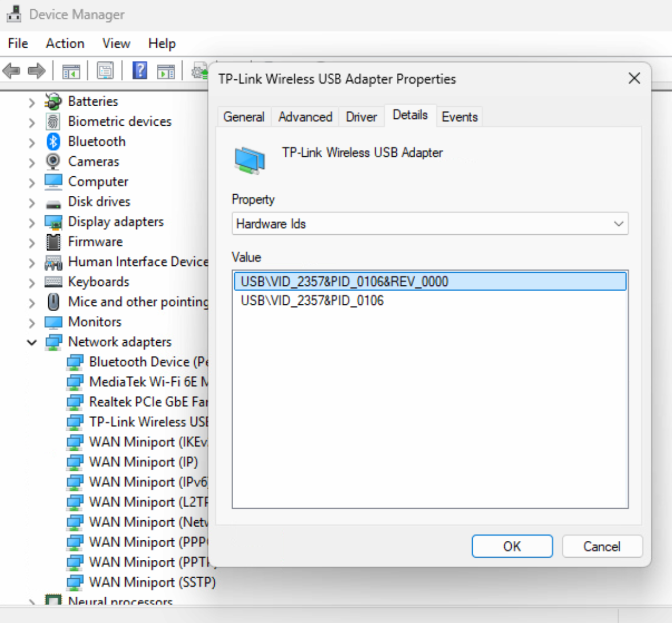Open the View menu
Image resolution: width=672 pixels, height=623 pixels.
coord(116,43)
